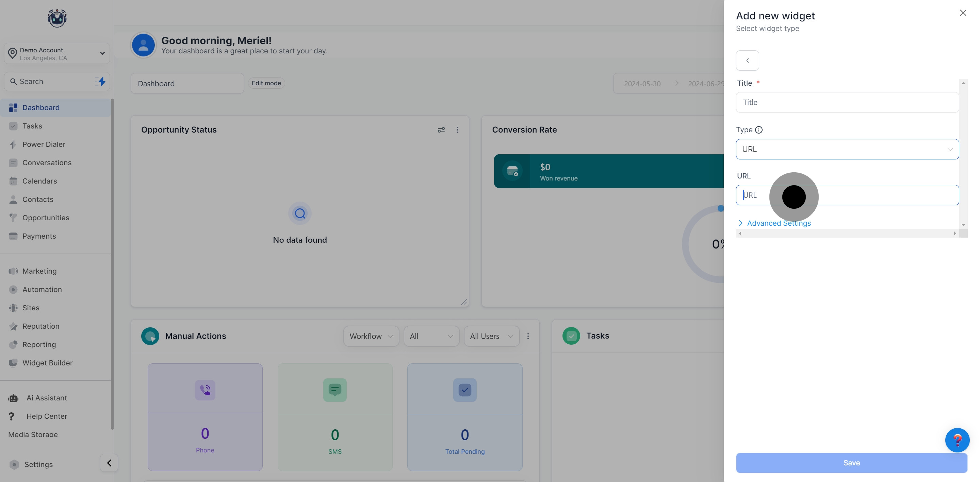Click the back arrow in widget panel

click(x=747, y=61)
